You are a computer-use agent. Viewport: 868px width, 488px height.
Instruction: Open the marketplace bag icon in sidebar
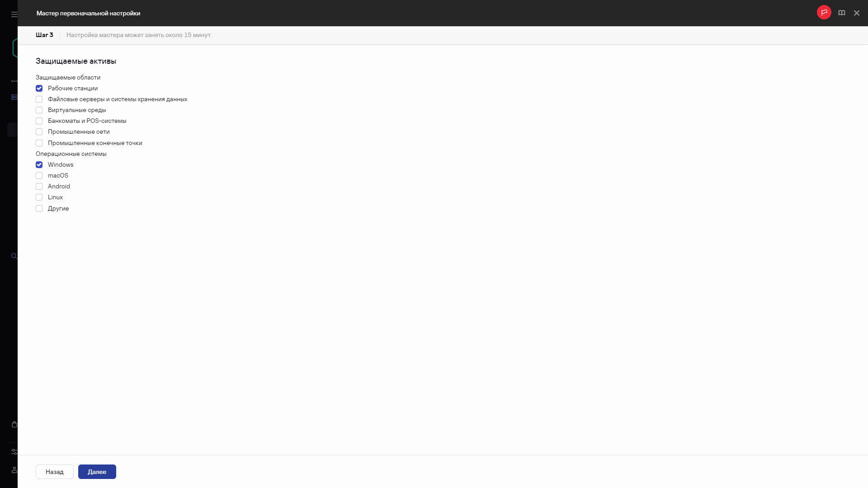point(14,424)
